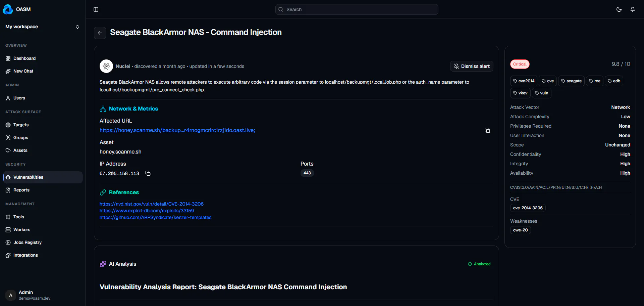The height and width of the screenshot is (306, 644).
Task: Navigate to Targets
Action: pyautogui.click(x=43, y=125)
